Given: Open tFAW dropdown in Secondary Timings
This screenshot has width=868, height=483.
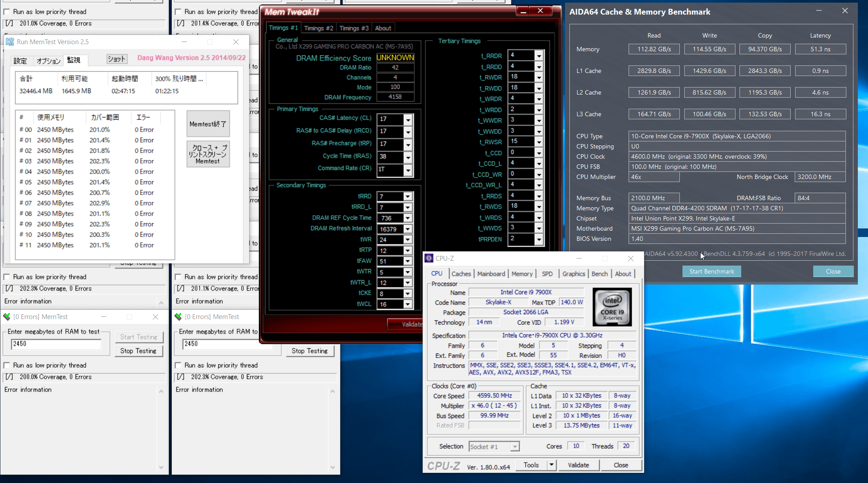Looking at the screenshot, I should click(x=408, y=261).
